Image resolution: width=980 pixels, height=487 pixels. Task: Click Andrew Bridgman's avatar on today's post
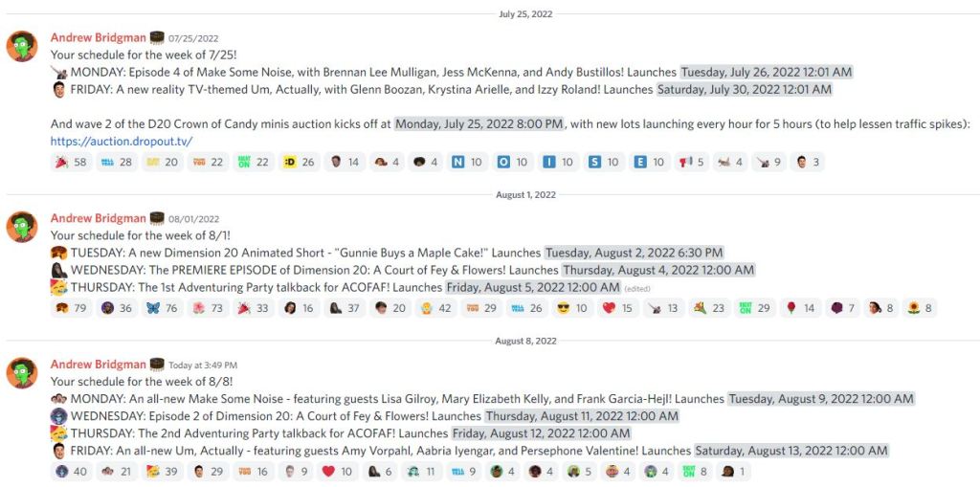[x=22, y=373]
